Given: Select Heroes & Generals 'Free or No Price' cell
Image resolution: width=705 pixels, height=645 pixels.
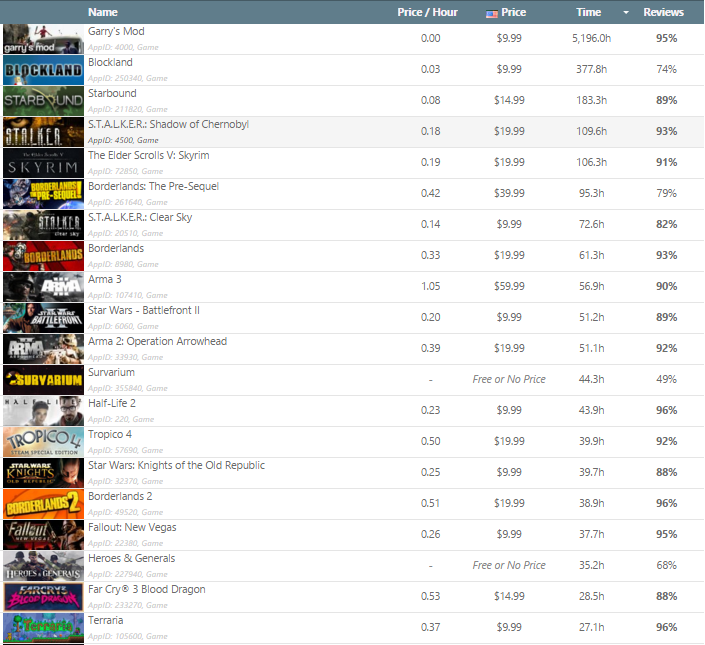Looking at the screenshot, I should pyautogui.click(x=509, y=566).
